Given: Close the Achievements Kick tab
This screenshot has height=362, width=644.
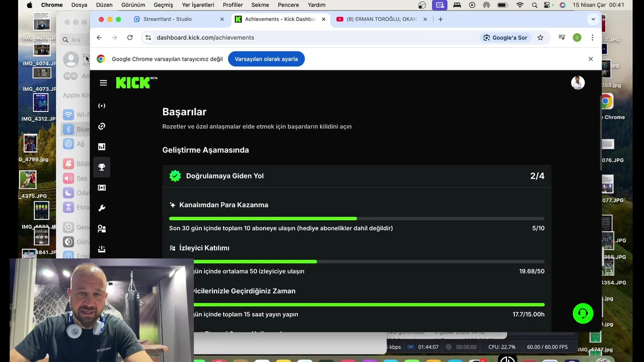Looking at the screenshot, I should coord(324,19).
